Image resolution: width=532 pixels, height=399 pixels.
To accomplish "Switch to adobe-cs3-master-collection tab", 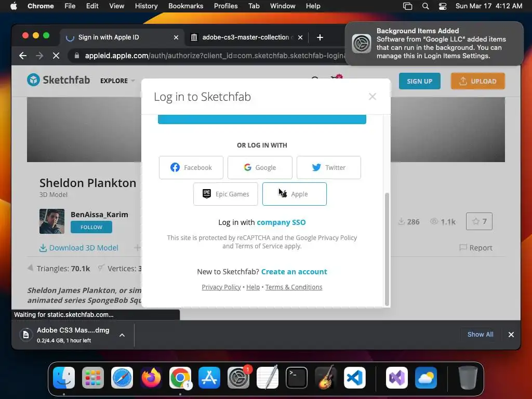I will tap(247, 37).
